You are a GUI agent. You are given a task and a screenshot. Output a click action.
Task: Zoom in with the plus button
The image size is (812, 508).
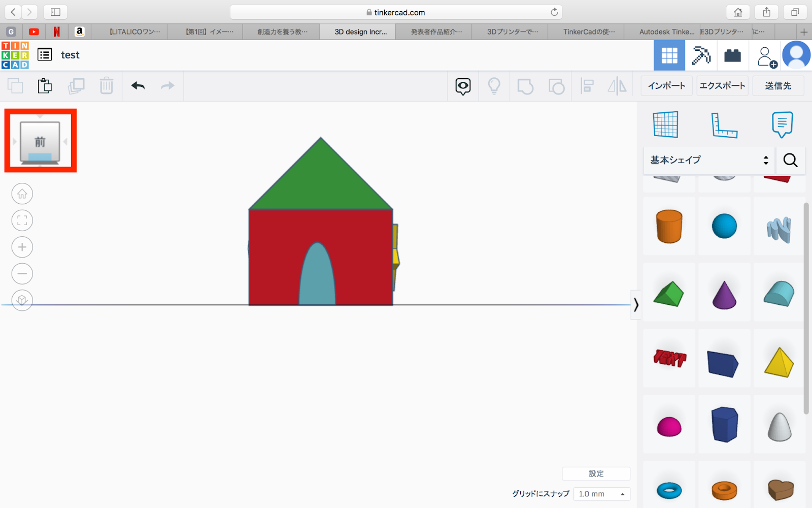[22, 247]
